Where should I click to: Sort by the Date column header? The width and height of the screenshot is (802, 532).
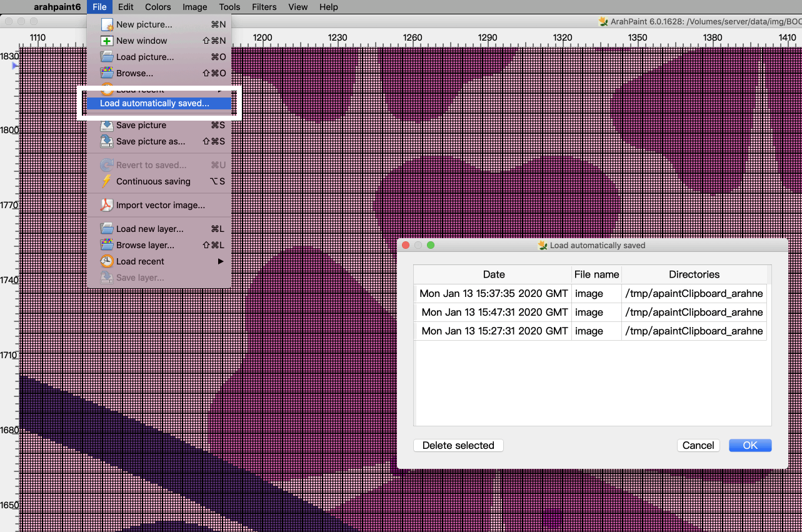494,274
